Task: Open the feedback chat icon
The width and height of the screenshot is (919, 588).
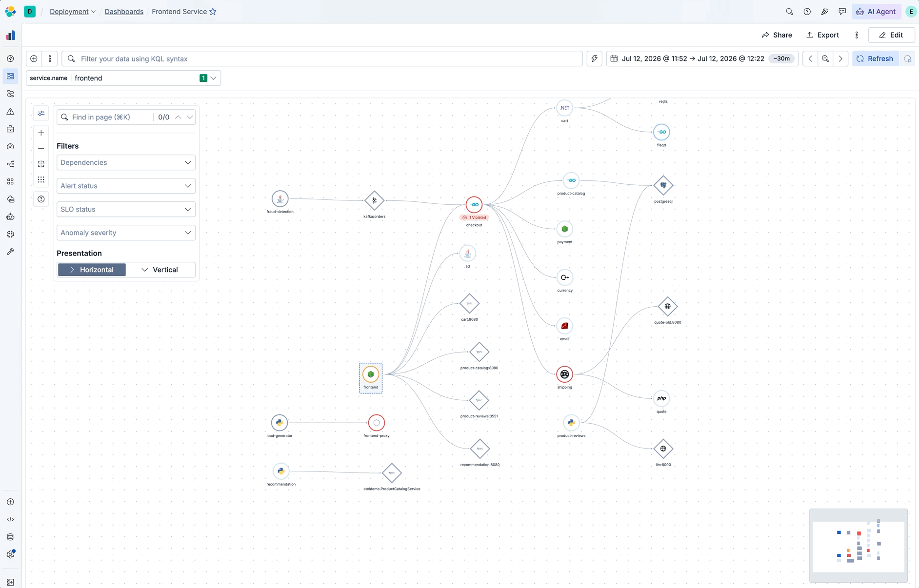Action: 842,12
